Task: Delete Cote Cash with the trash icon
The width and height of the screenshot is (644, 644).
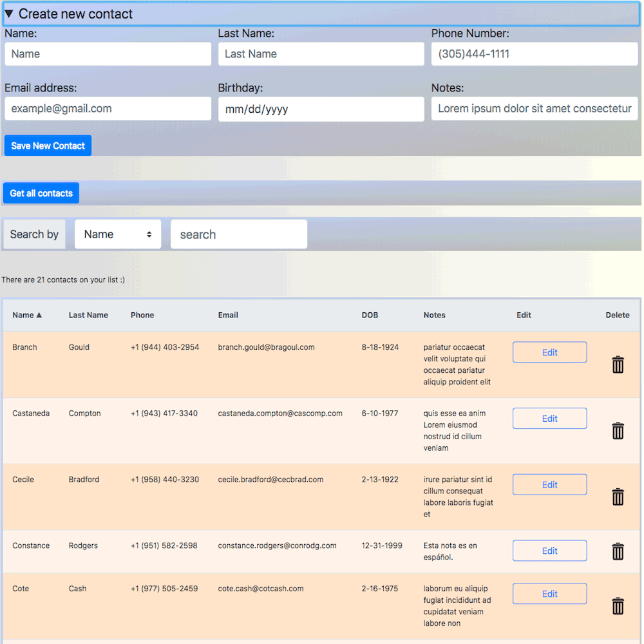Action: [618, 606]
